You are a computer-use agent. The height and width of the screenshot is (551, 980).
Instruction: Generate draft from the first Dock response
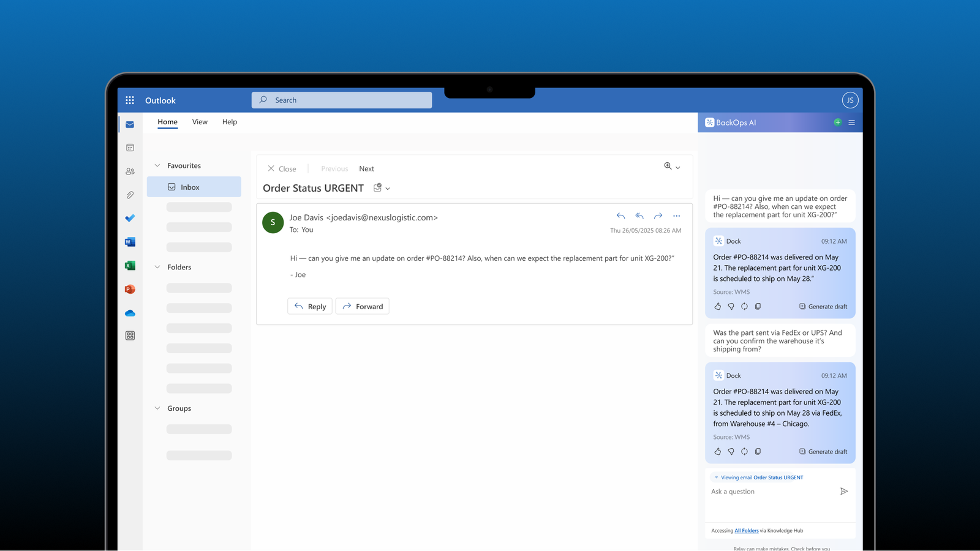point(823,306)
